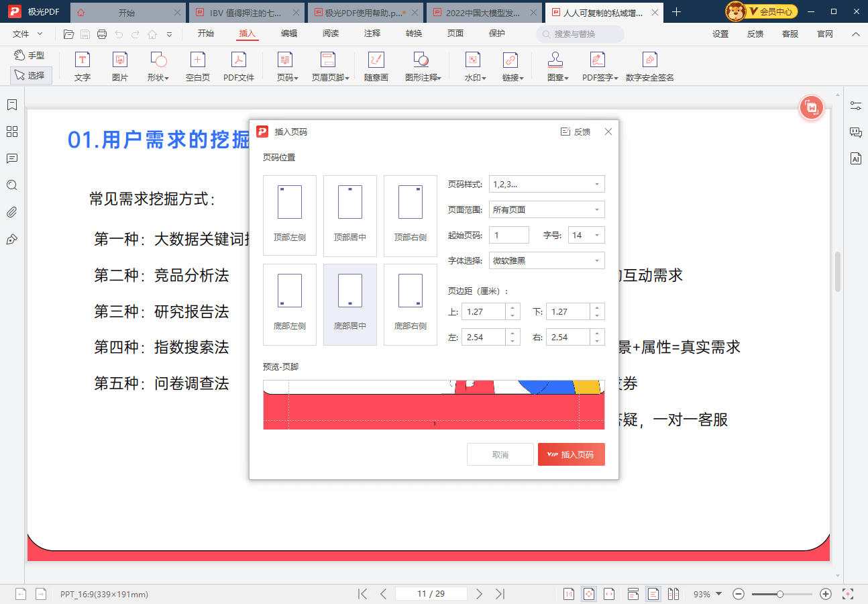The image size is (868, 604).
Task: Open the 注释 ribbon tab
Action: [372, 34]
